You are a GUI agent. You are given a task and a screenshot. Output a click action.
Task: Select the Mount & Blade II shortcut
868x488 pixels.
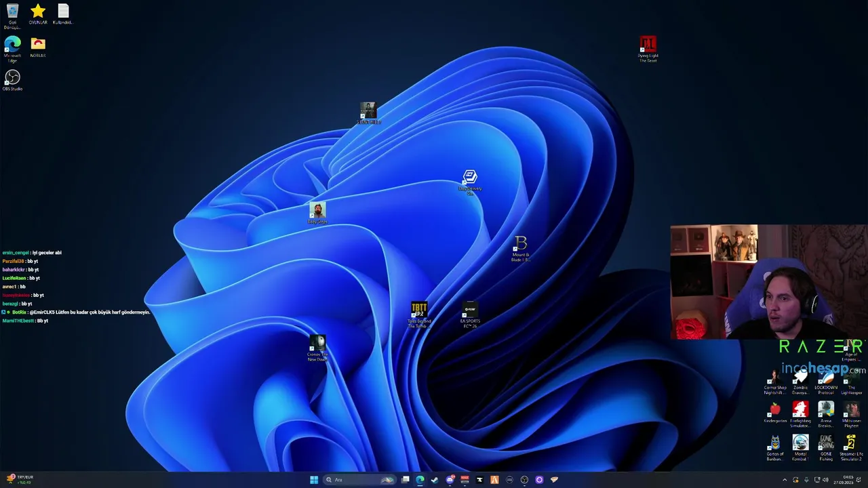[x=521, y=249]
